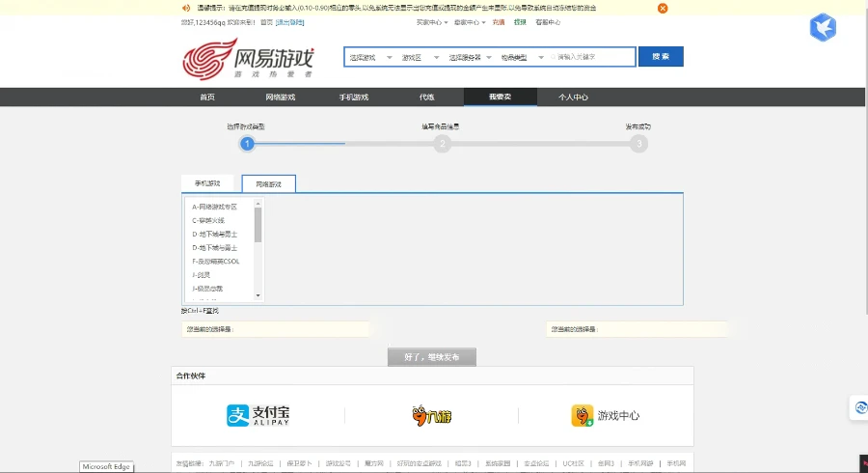Click the NetEase Games logo

(248, 59)
